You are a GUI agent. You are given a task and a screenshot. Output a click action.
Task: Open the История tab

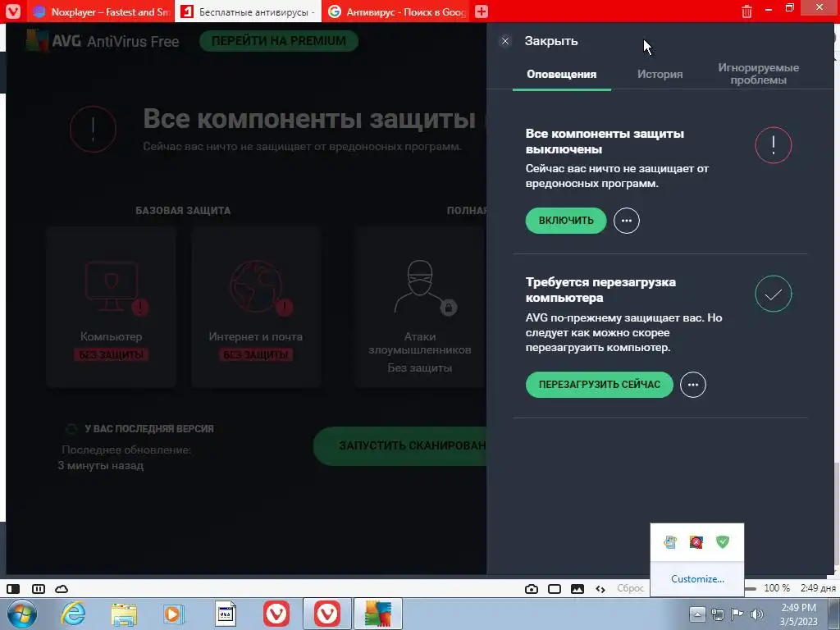660,75
